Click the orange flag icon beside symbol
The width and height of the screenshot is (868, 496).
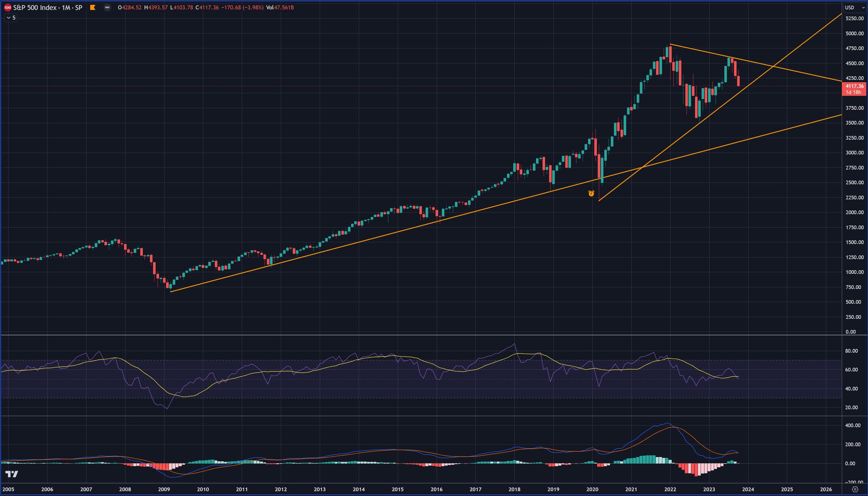tap(93, 8)
